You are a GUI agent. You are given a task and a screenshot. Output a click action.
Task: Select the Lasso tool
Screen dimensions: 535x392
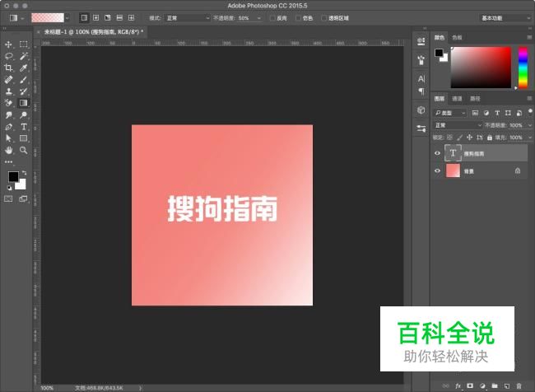8,56
